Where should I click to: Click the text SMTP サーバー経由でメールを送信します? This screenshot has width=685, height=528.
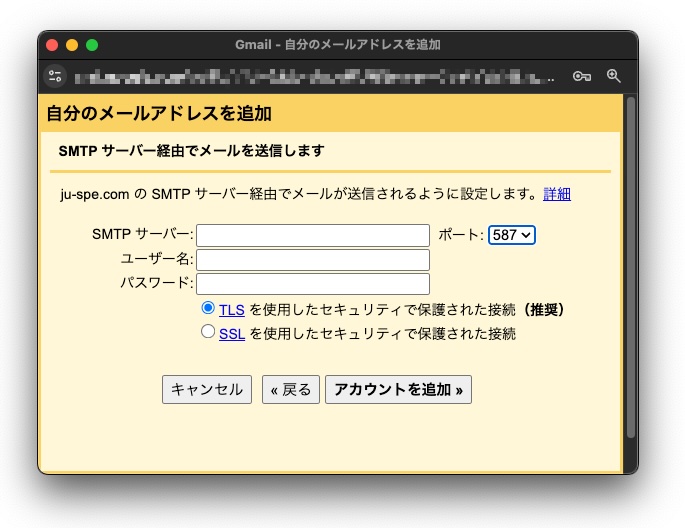pos(191,151)
